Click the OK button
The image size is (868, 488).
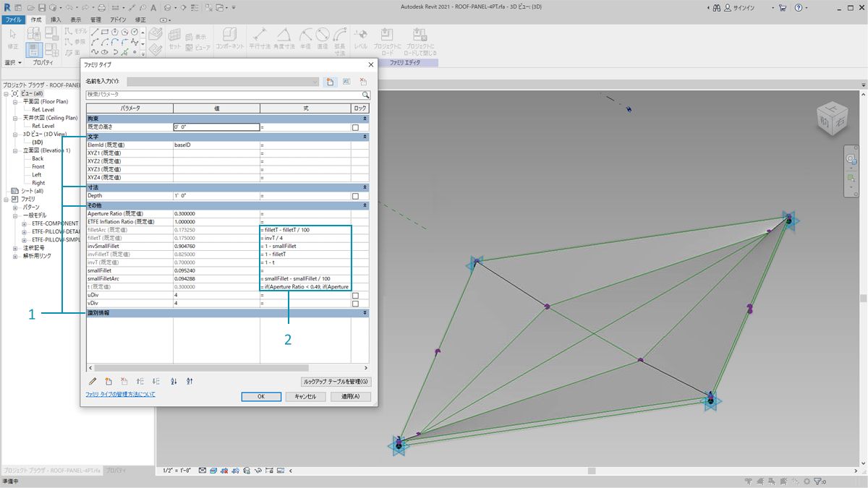click(261, 396)
